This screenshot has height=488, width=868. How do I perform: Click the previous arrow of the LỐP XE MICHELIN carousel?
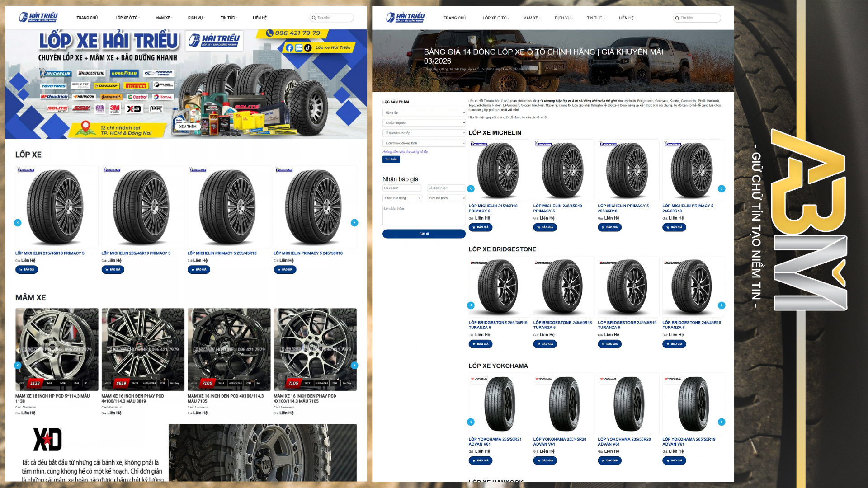click(471, 189)
